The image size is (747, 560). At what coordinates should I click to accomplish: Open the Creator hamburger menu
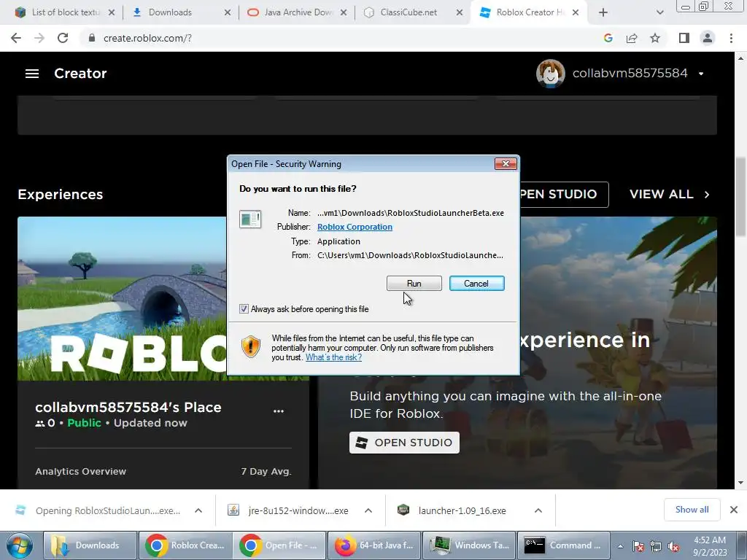pos(32,74)
